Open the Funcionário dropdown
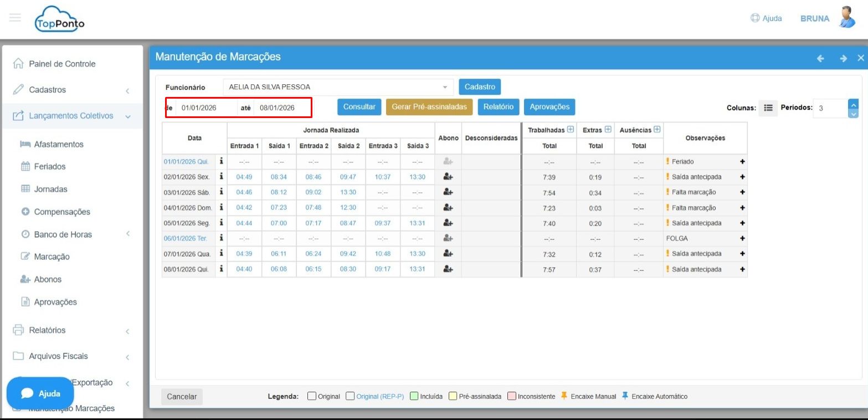Screen dimensions: 868x420 point(445,88)
